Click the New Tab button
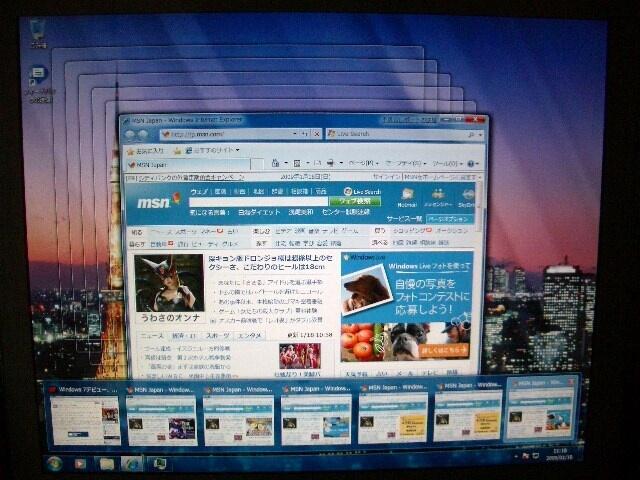 (257, 164)
